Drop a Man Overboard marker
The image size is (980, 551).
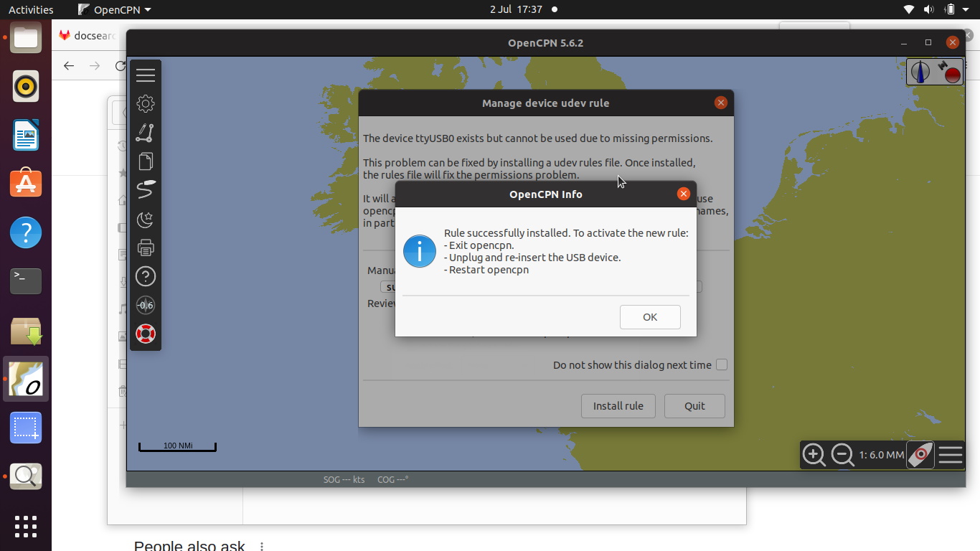point(146,334)
